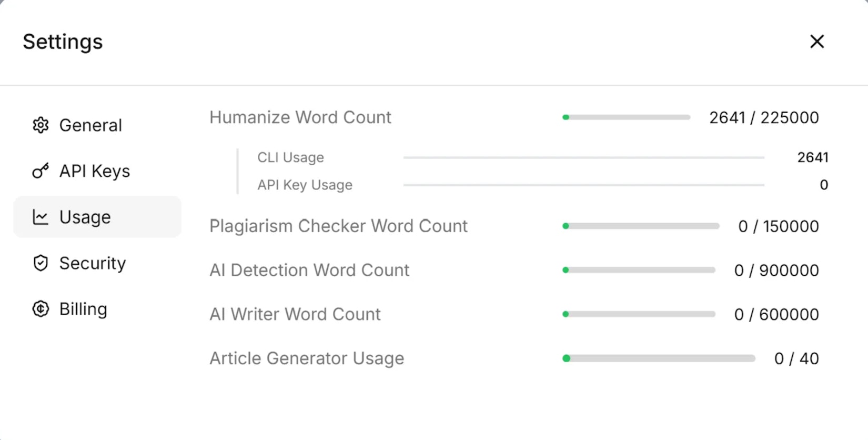868x440 pixels.
Task: Click the Billing coin icon
Action: pyautogui.click(x=41, y=309)
